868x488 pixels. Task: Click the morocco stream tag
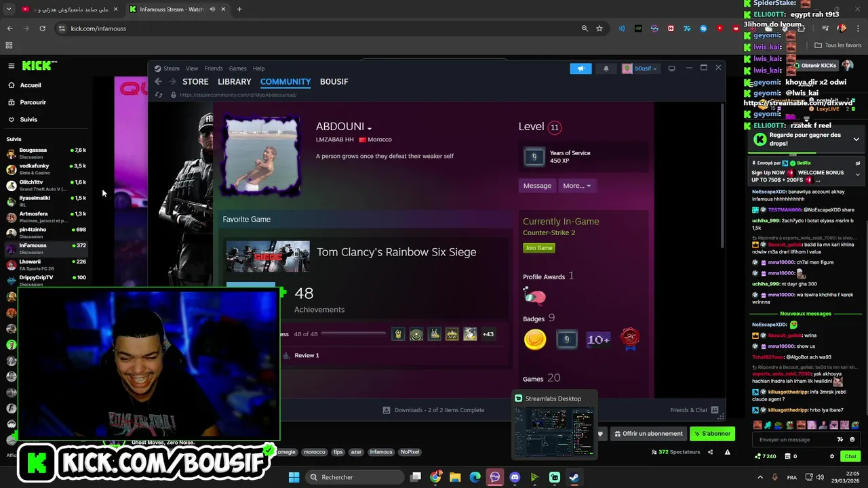[x=314, y=452]
